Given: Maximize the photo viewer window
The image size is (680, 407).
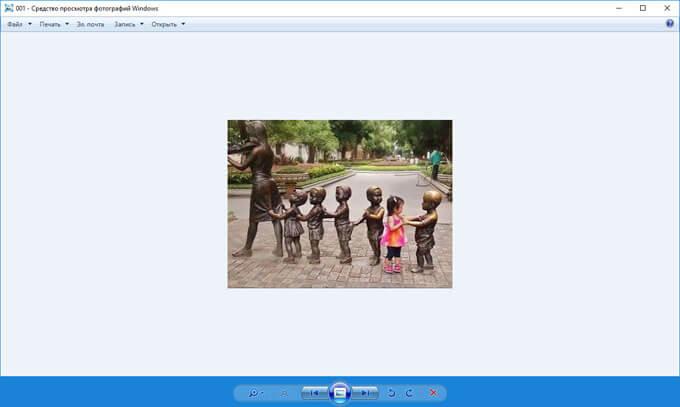Looking at the screenshot, I should coord(642,8).
